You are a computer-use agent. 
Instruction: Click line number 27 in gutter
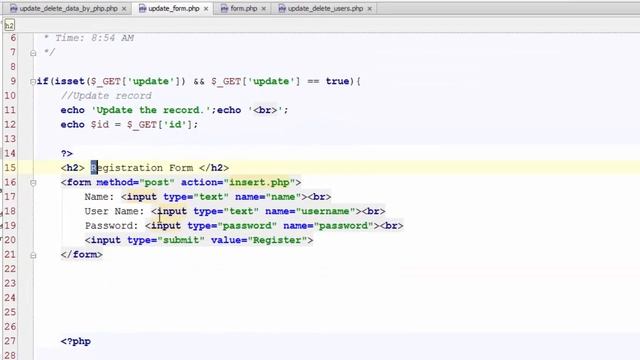coord(10,341)
